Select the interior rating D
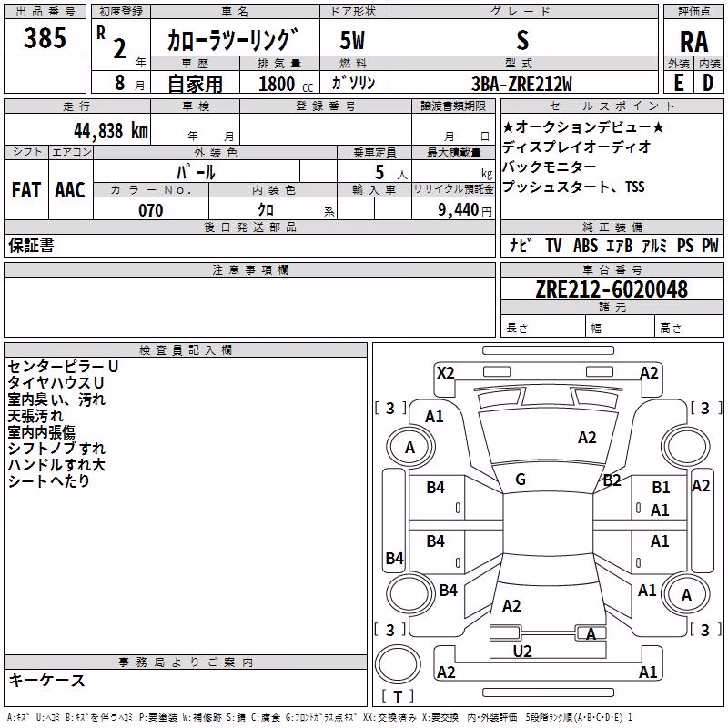The image size is (728, 728). (x=708, y=83)
